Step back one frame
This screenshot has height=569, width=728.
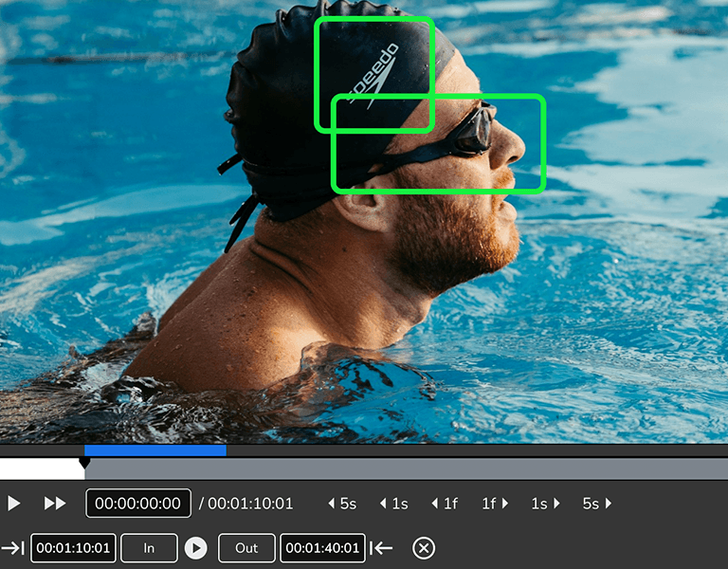click(x=444, y=504)
